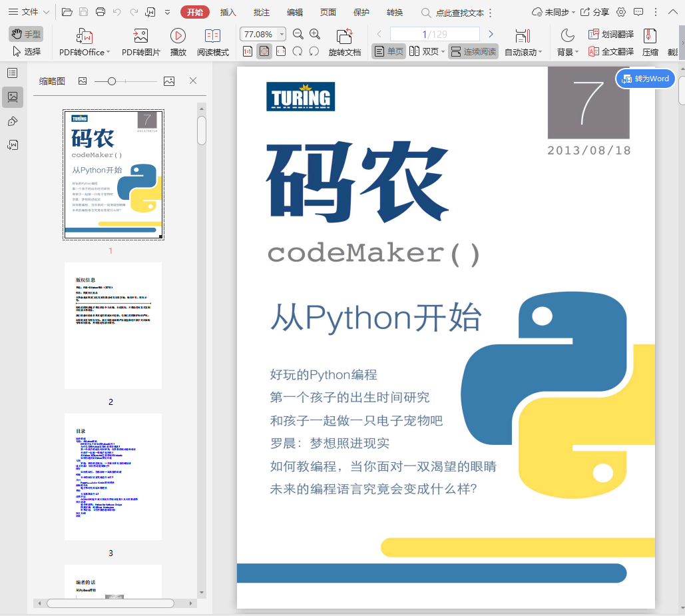This screenshot has width=685, height=616.
Task: Click the thumbnail panel horizontal scrollbar
Action: pyautogui.click(x=111, y=603)
